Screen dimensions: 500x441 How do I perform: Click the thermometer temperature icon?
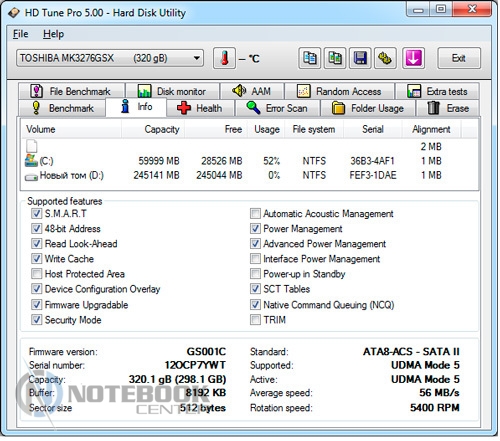pyautogui.click(x=224, y=58)
